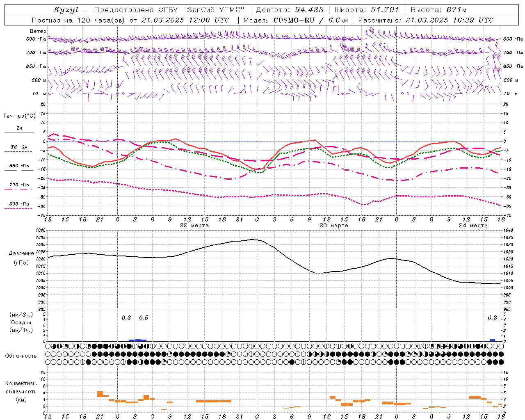Click the "(км)" unit under convective cloud label
This screenshot has height=420, width=525.
(x=21, y=399)
